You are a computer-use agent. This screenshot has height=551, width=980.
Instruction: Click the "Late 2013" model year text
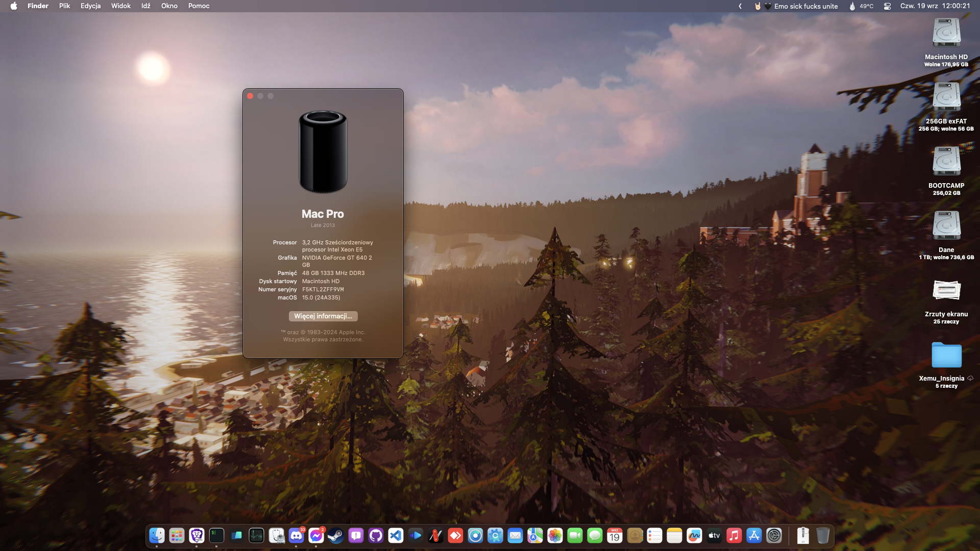[323, 225]
